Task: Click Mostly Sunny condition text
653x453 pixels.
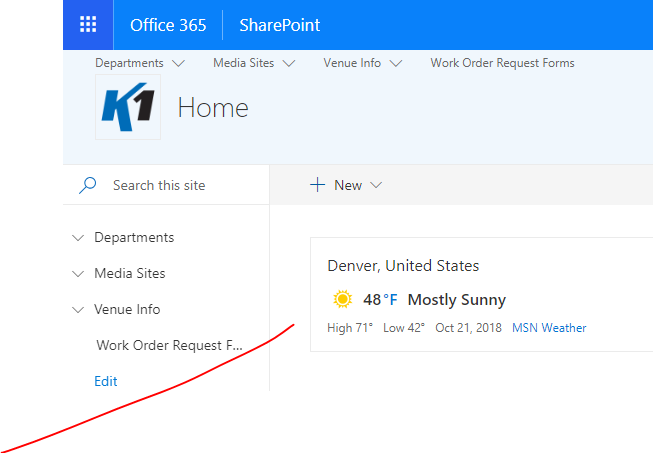Action: [457, 300]
